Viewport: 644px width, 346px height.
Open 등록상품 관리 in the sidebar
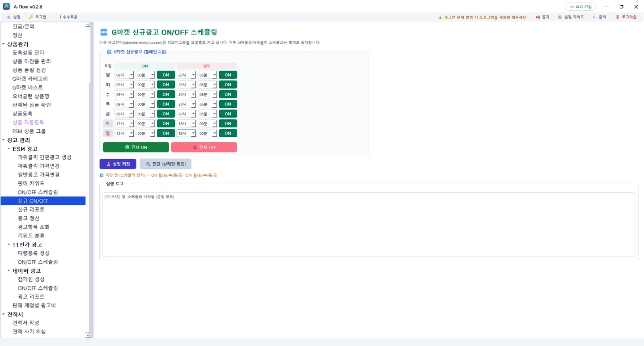[x=29, y=52]
